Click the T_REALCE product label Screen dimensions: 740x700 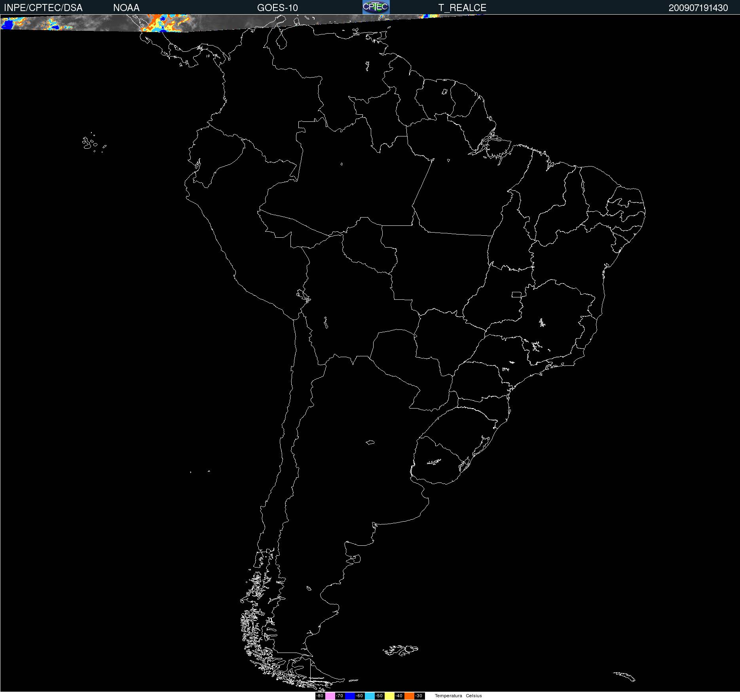pos(462,8)
